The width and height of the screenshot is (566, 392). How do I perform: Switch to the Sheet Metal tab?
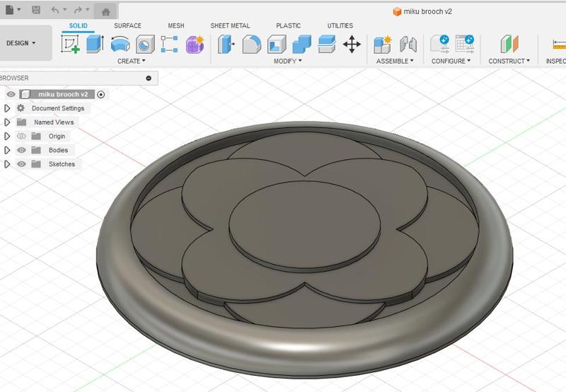click(230, 25)
